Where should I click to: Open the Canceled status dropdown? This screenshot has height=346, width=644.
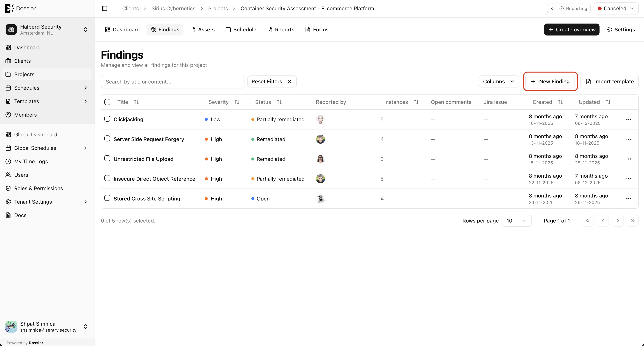(x=616, y=8)
